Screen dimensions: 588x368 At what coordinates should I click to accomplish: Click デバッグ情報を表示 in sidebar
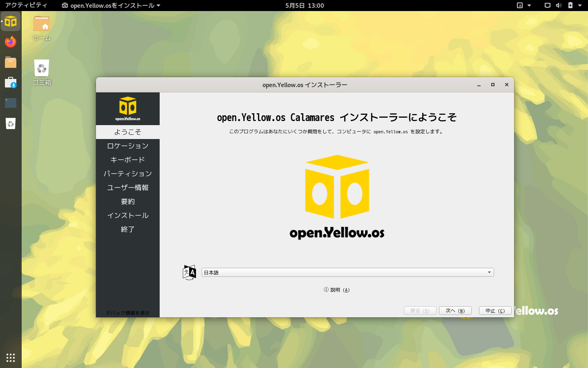coord(128,313)
